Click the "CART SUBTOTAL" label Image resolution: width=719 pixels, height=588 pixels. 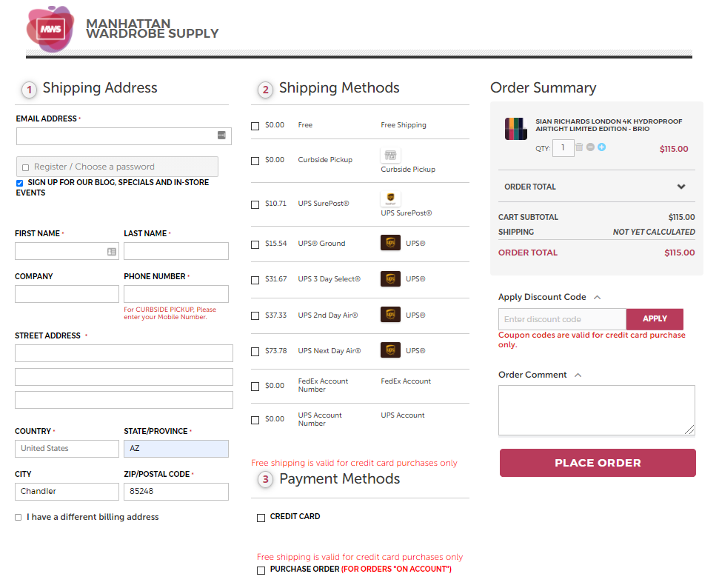[x=528, y=217]
